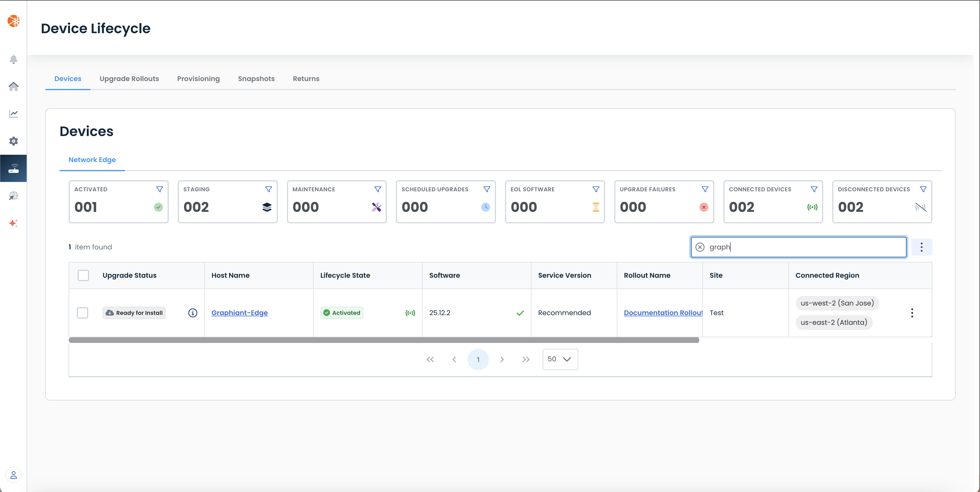The width and height of the screenshot is (980, 492).
Task: Open settings gear icon in sidebar
Action: tap(14, 141)
